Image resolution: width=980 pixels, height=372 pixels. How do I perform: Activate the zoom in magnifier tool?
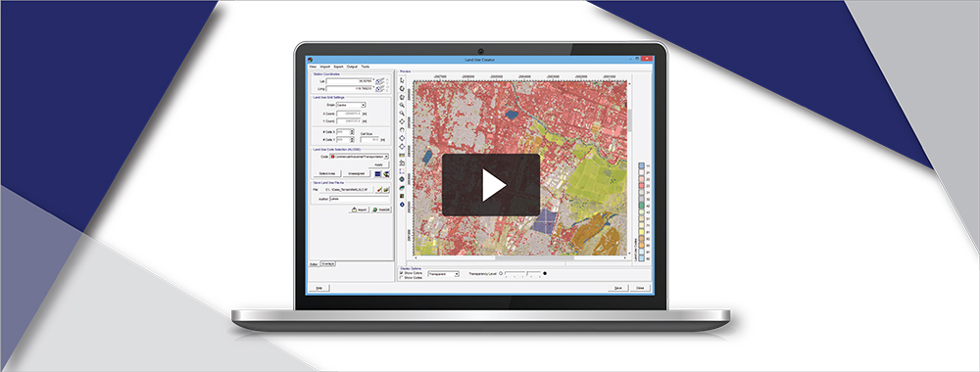pyautogui.click(x=401, y=105)
